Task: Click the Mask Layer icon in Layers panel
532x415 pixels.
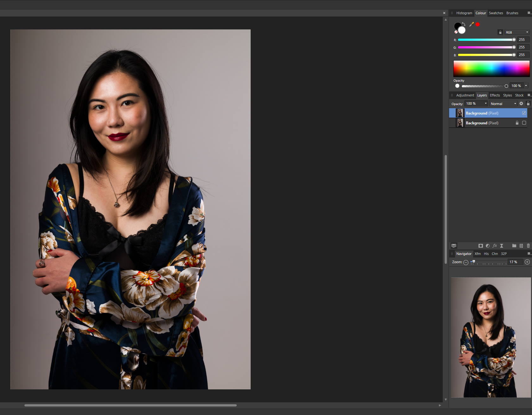Action: [x=480, y=246]
